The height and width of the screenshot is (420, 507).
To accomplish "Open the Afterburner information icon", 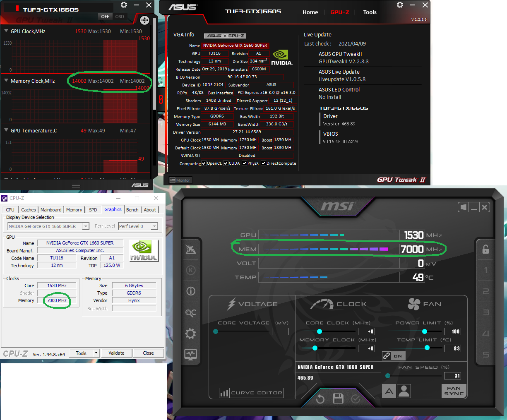I will pyautogui.click(x=191, y=291).
